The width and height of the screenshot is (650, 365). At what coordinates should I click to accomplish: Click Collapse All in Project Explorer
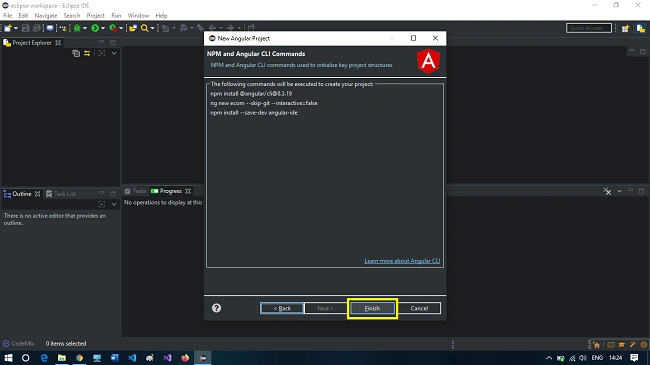pyautogui.click(x=76, y=54)
